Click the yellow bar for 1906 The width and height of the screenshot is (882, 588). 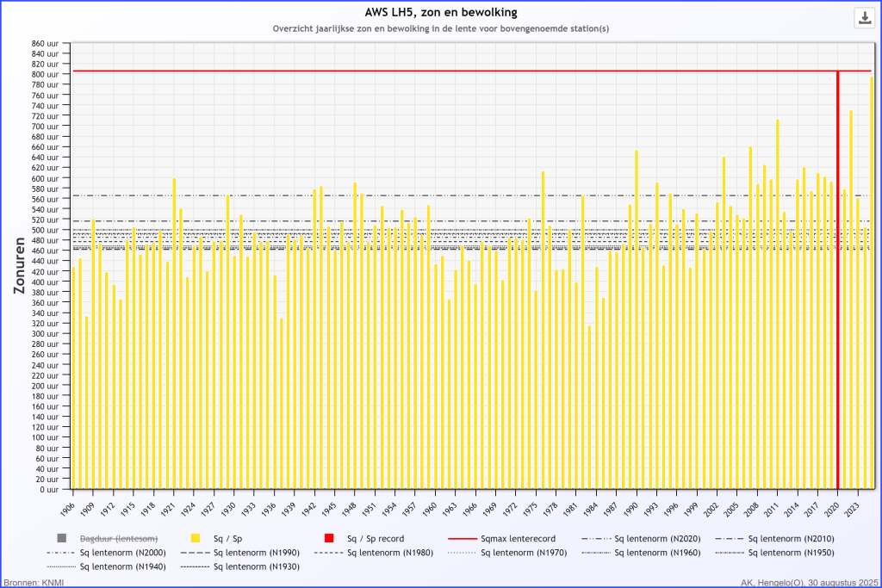(x=74, y=378)
